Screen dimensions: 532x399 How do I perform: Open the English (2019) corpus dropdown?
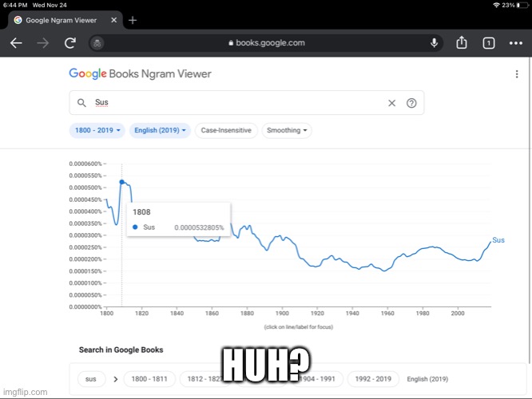[160, 131]
